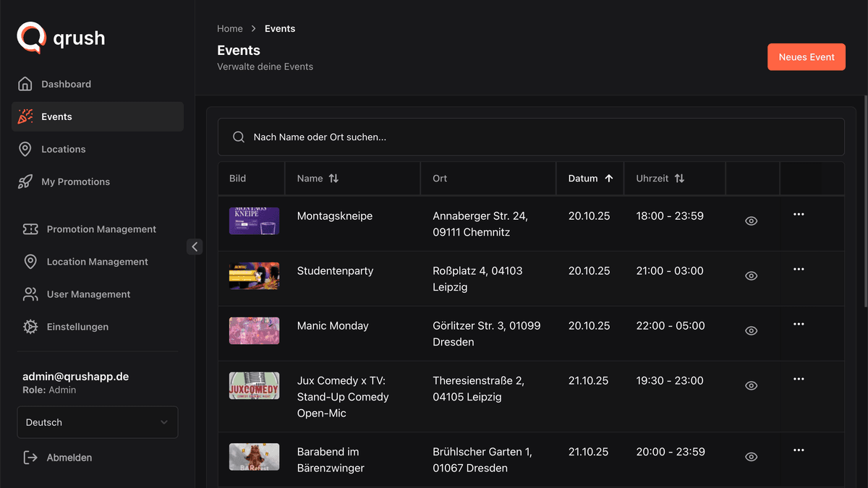The image size is (868, 488).
Task: Click the Einstellungen gear icon
Action: click(x=30, y=327)
